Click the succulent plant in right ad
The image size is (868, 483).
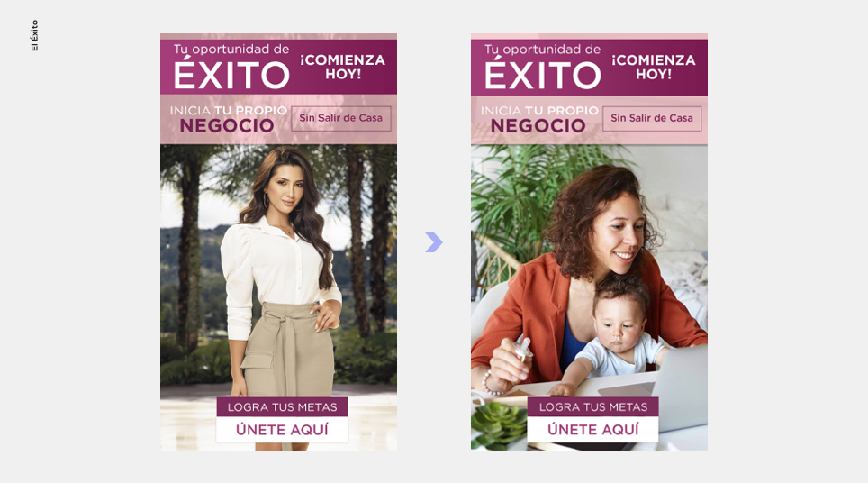click(x=496, y=424)
